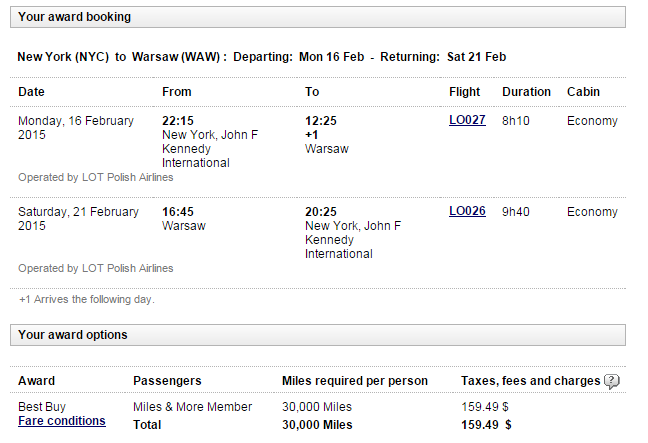This screenshot has width=648, height=443.
Task: Click the 'Your award booking' header bar
Action: 318,17
